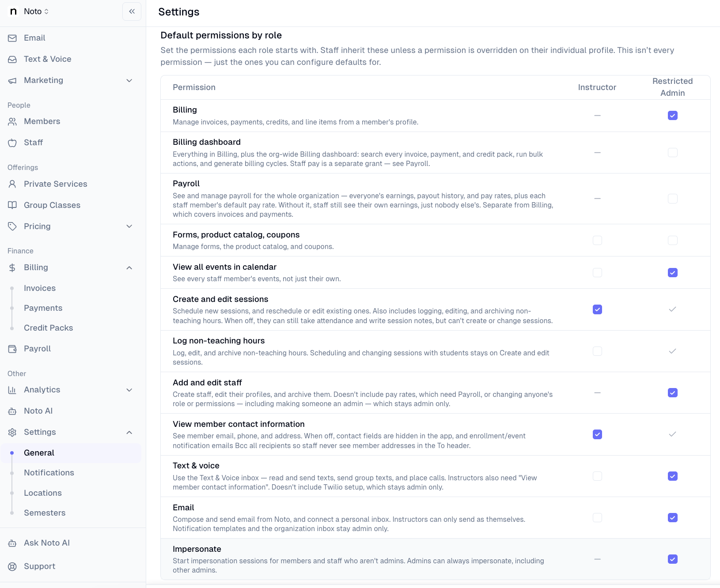Uncheck Billing for Restricted Admin
Screen dimensions: 720x588
click(x=673, y=116)
